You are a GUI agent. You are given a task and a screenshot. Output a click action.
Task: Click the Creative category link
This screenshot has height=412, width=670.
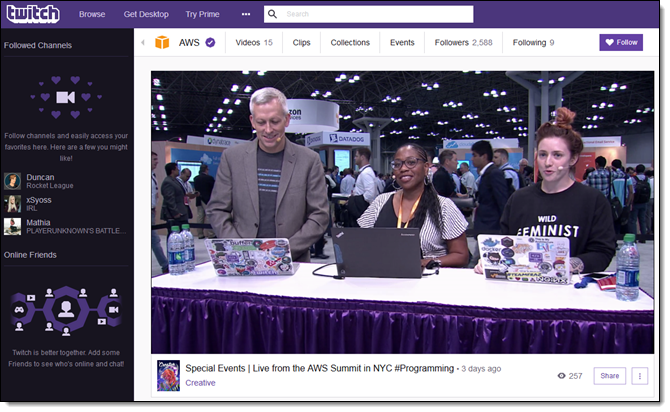coord(200,383)
